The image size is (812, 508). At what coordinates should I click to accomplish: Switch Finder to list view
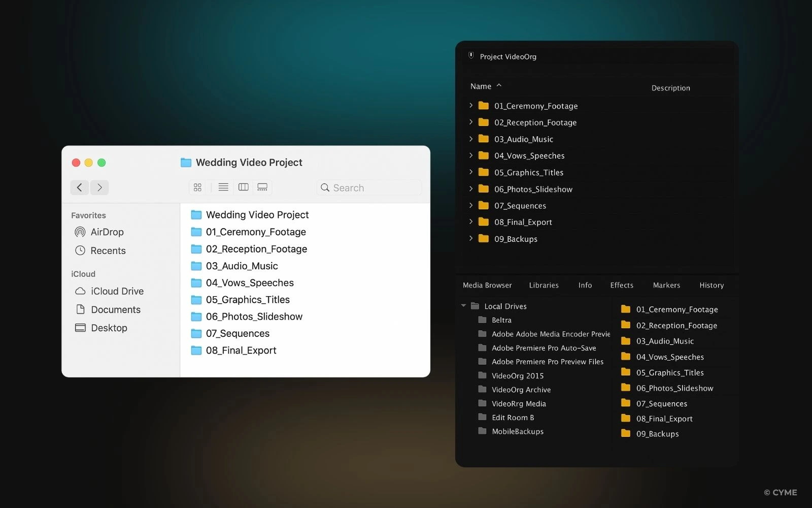tap(222, 187)
